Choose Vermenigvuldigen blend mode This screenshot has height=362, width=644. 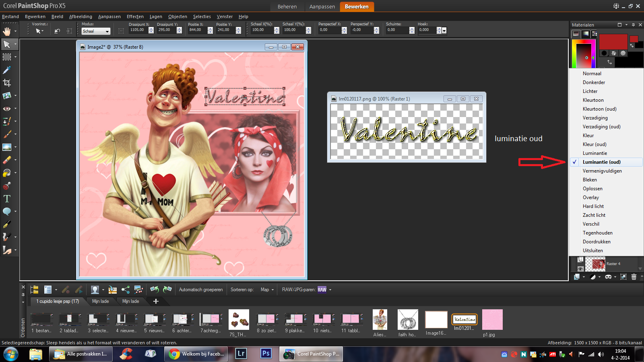tap(602, 171)
